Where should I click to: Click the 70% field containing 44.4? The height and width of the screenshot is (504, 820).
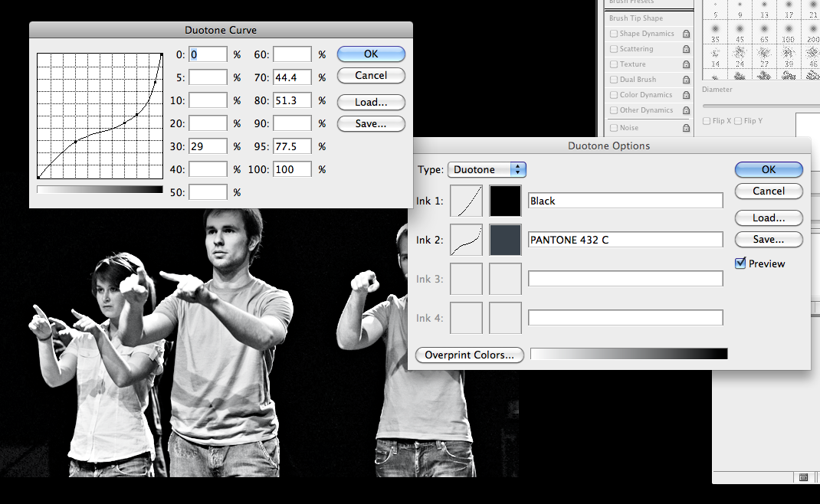292,77
